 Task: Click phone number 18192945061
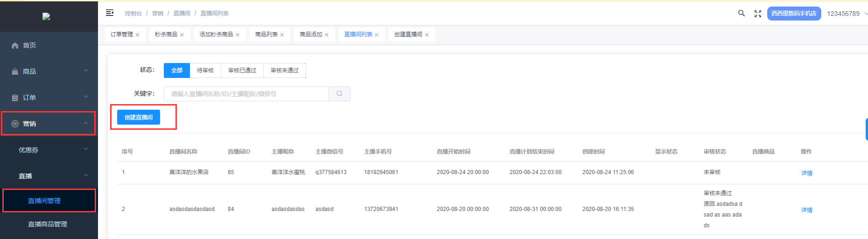(381, 172)
